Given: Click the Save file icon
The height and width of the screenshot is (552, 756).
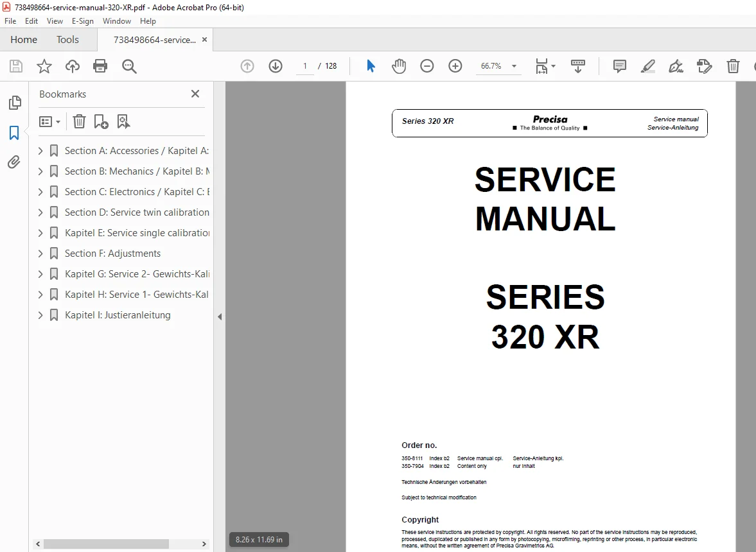Looking at the screenshot, I should pos(16,66).
